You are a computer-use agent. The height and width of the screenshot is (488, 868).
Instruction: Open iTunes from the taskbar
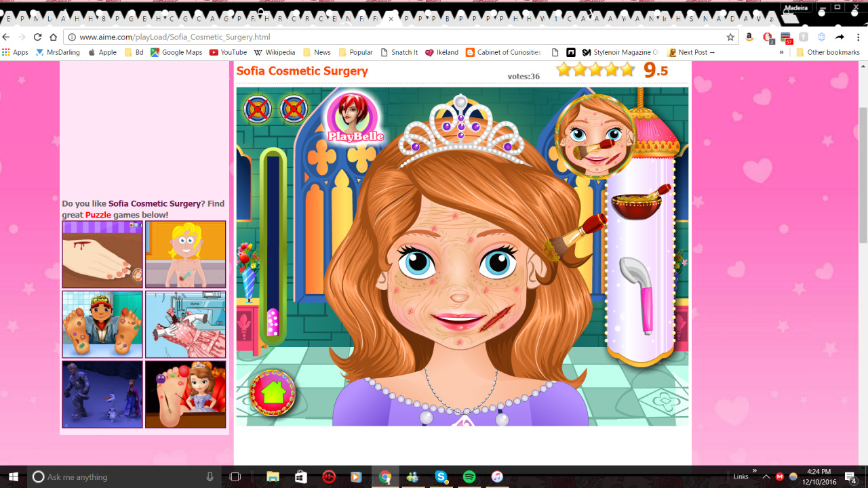click(x=497, y=476)
